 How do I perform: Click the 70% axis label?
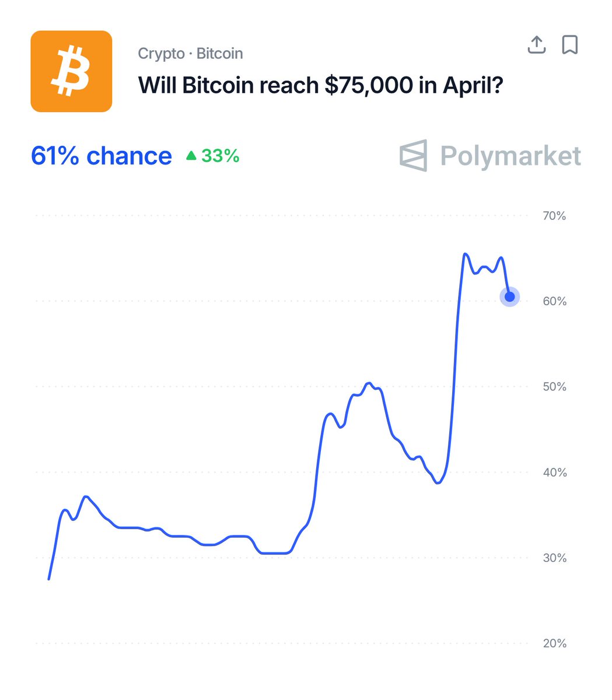(x=554, y=216)
